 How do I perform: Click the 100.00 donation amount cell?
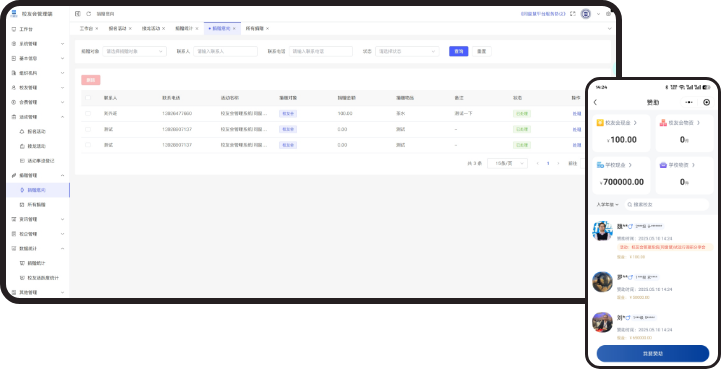[344, 114]
